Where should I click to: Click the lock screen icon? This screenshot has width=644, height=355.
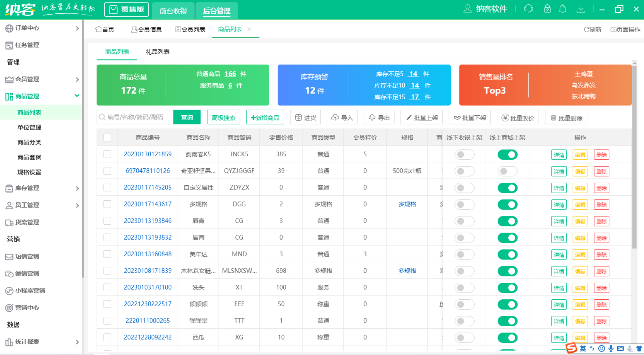547,9
